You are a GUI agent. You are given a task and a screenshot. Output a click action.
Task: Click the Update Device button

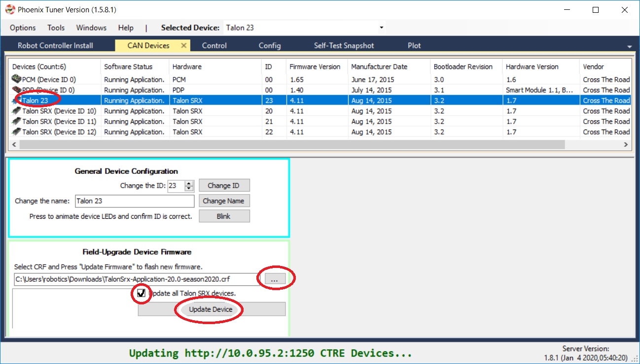point(212,309)
